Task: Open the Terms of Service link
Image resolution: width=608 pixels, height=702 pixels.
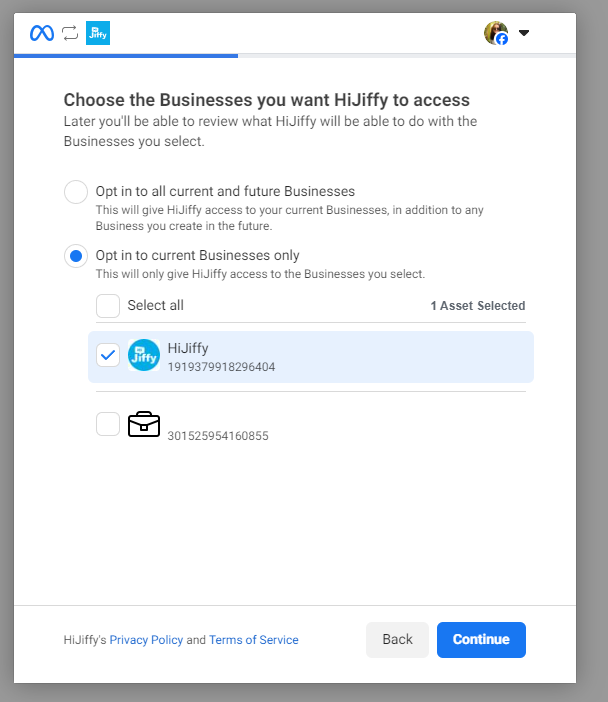Action: (x=253, y=640)
